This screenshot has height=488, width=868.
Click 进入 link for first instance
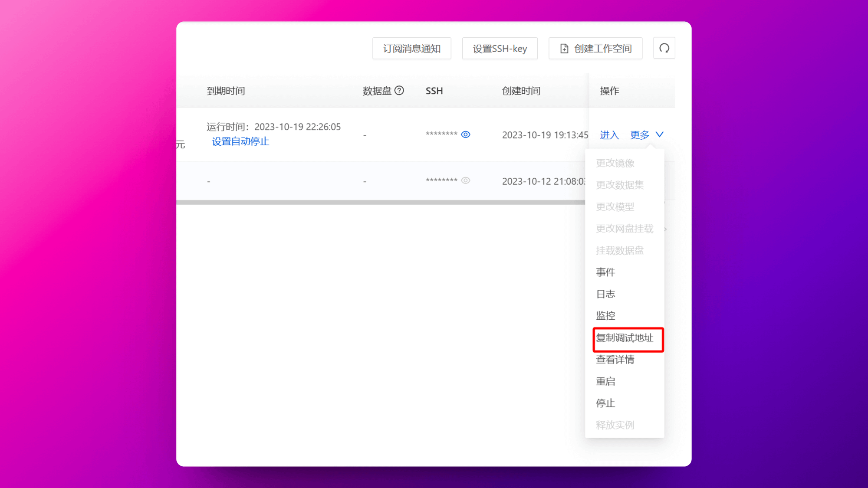point(609,135)
